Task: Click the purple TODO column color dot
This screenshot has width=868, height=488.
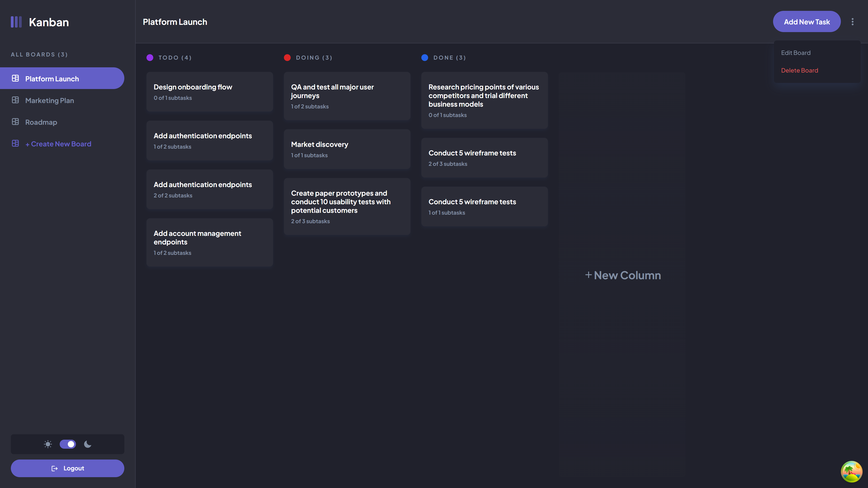Action: tap(150, 58)
